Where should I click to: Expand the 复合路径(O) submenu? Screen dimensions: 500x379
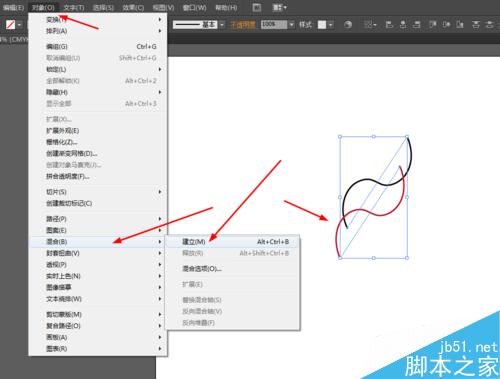pos(98,326)
